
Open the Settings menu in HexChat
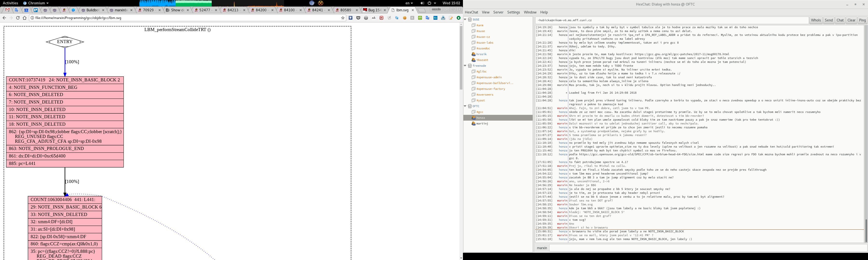pyautogui.click(x=514, y=12)
